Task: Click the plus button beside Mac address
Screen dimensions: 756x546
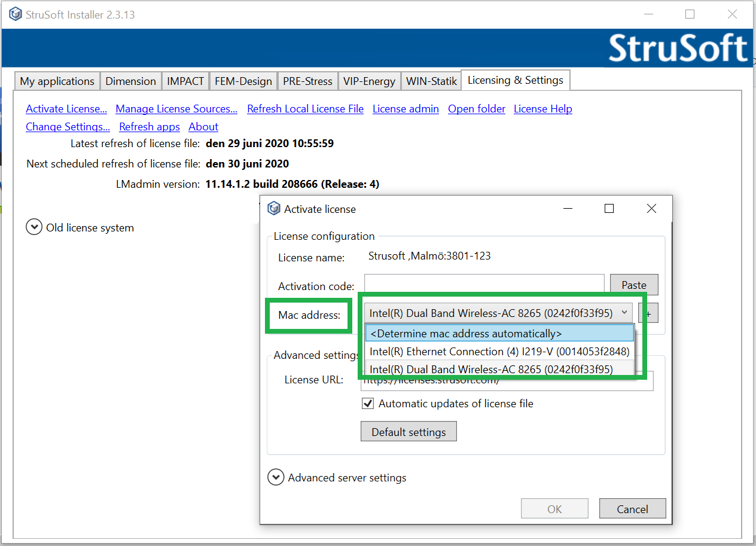Action: (x=648, y=313)
